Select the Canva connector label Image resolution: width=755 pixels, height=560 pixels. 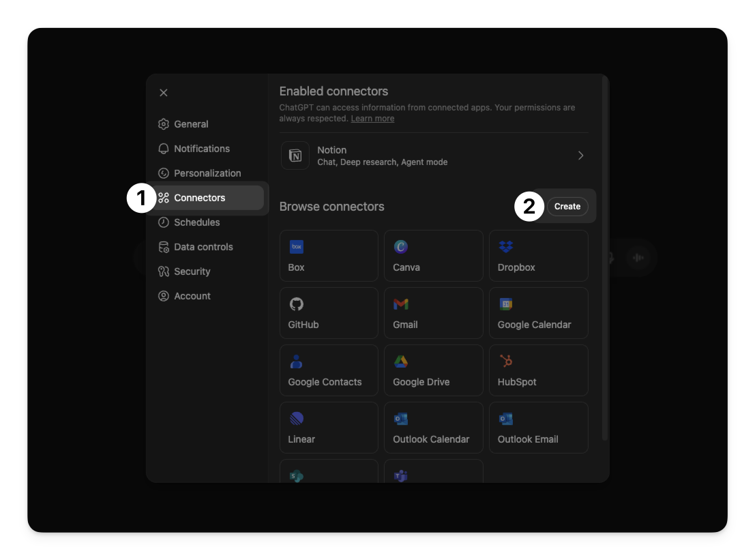406,267
